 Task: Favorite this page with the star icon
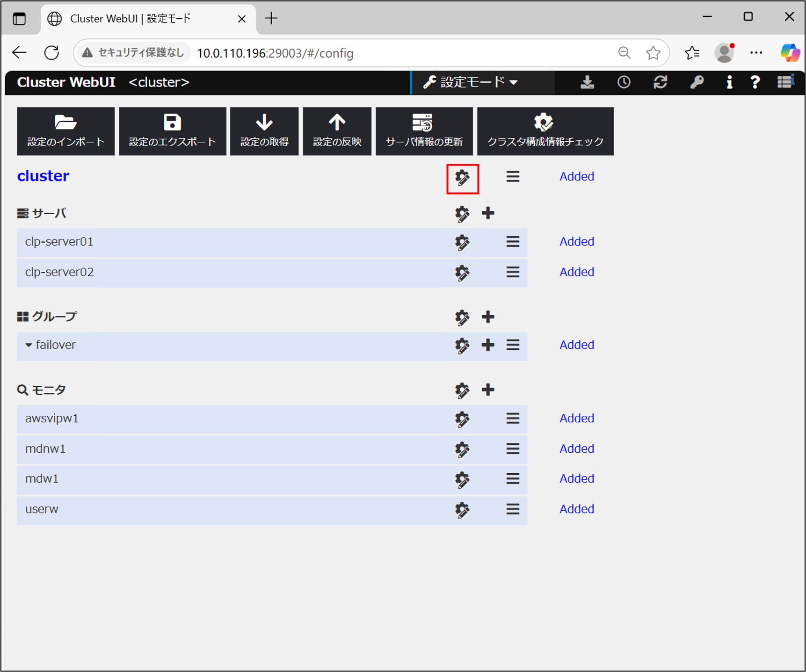[x=653, y=53]
